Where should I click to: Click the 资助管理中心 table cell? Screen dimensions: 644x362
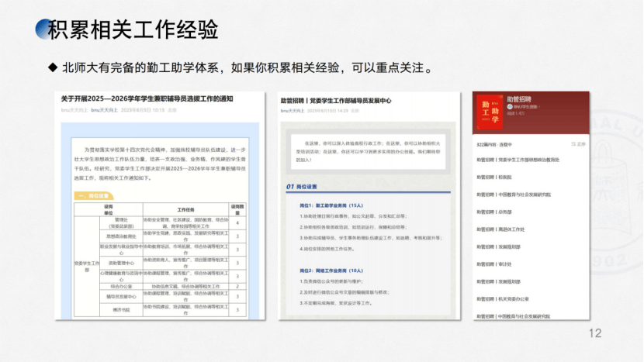tap(121, 263)
